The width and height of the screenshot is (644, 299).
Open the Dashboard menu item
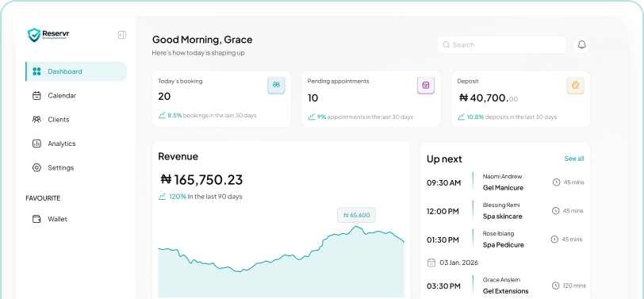(76, 71)
